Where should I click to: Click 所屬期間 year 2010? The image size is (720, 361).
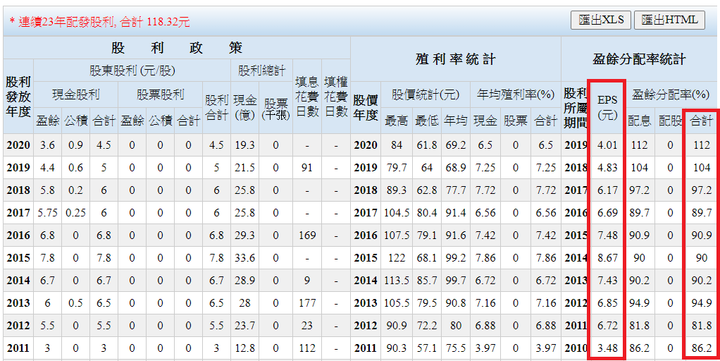(576, 348)
